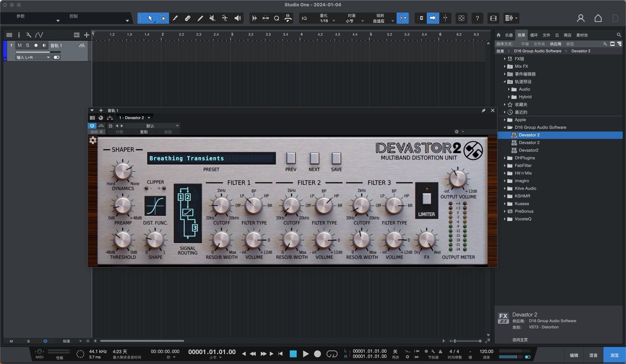This screenshot has height=364, width=626.
Task: Bypass Devastor 2 with power button
Action: click(92, 126)
